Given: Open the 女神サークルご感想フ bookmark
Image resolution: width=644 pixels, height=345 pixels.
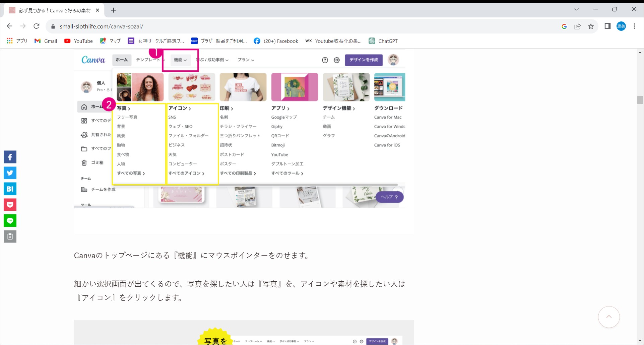Looking at the screenshot, I should click(x=156, y=41).
